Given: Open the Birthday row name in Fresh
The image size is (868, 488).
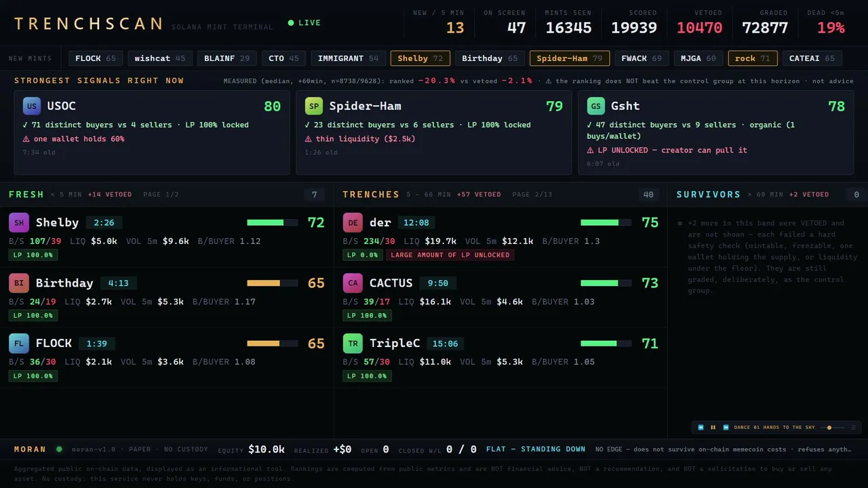Looking at the screenshot, I should (x=64, y=283).
